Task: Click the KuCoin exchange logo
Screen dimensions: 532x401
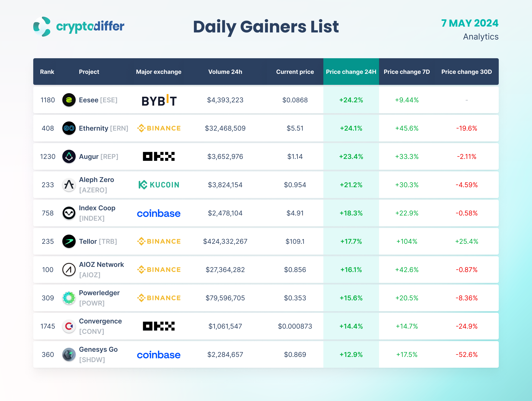Action: (159, 185)
